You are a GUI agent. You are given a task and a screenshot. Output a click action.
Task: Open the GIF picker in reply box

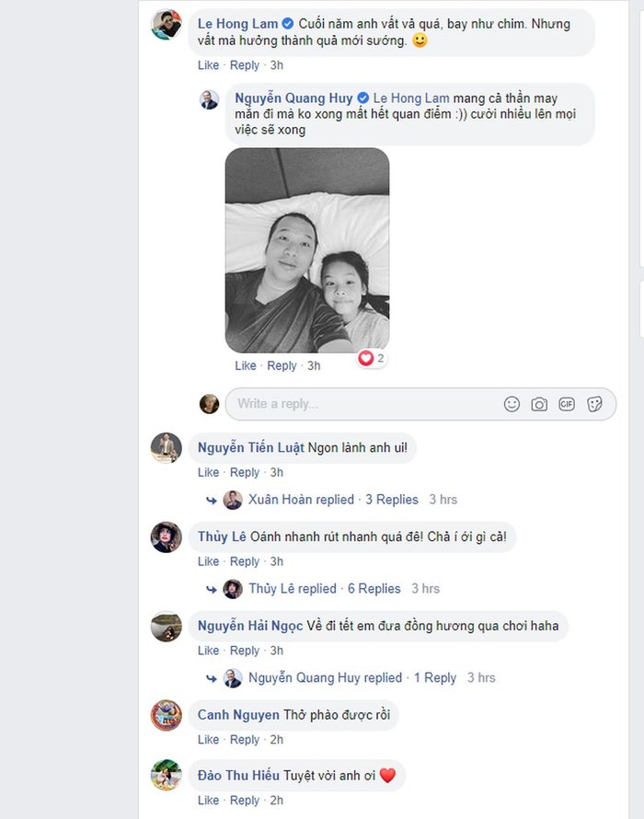[x=567, y=404]
